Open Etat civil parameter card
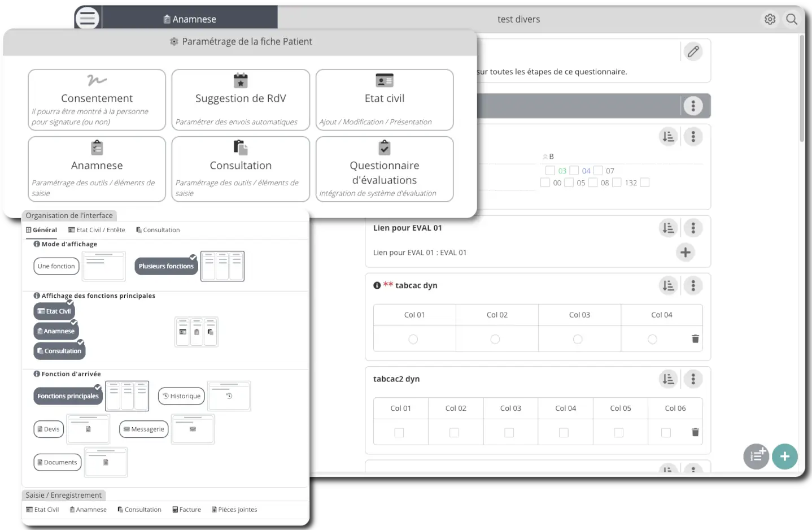 (x=384, y=99)
